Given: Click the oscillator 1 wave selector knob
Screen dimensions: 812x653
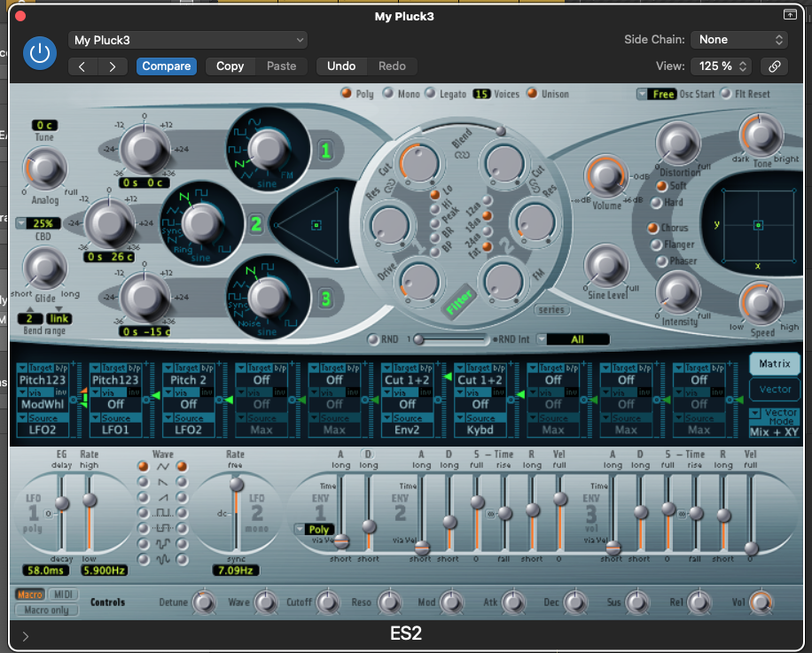Looking at the screenshot, I should 269,150.
